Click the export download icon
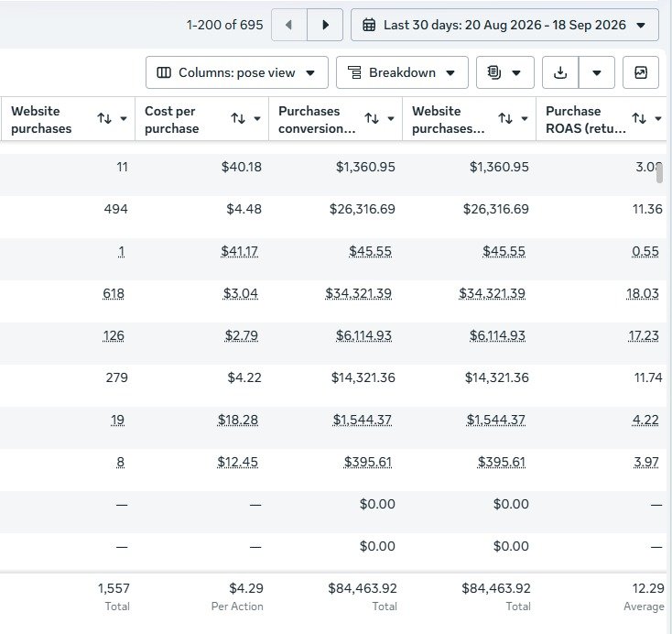Viewport: 672px width, 634px height. 560,72
